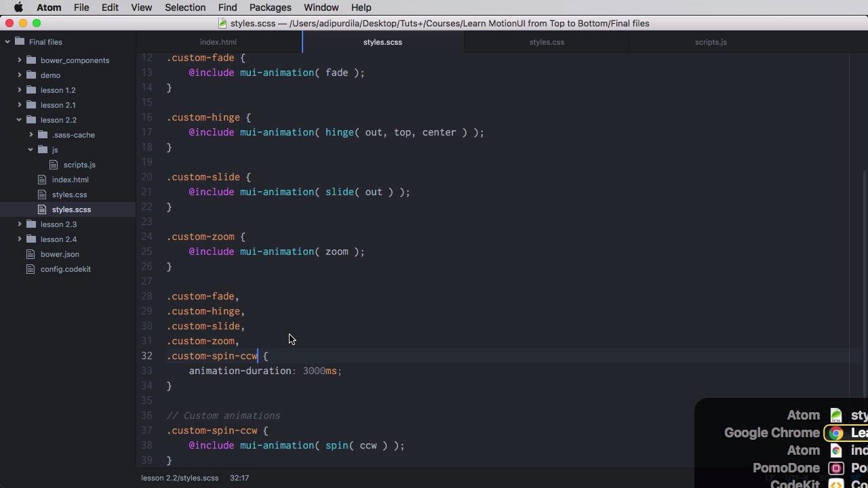Open scripts.js from the tree view
This screenshot has height=488, width=868.
click(x=79, y=165)
